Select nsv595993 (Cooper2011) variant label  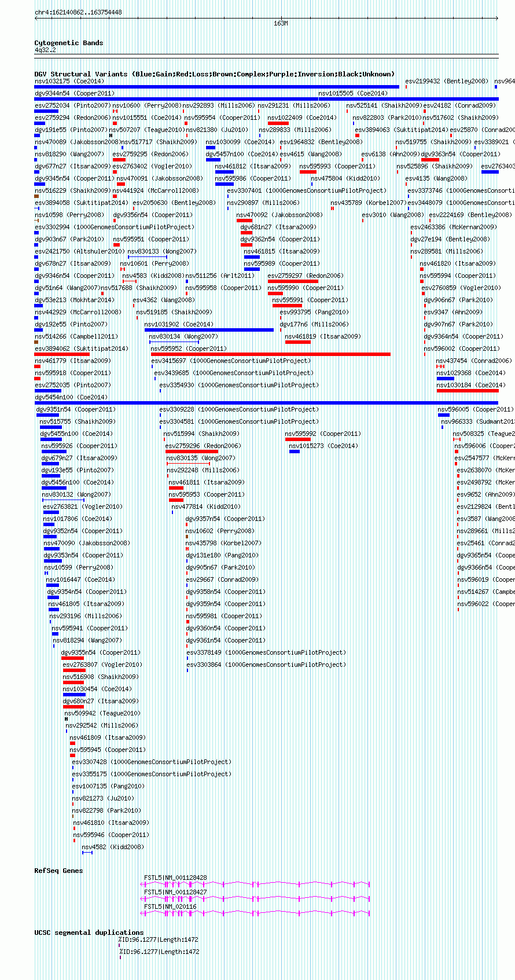[x=337, y=166]
